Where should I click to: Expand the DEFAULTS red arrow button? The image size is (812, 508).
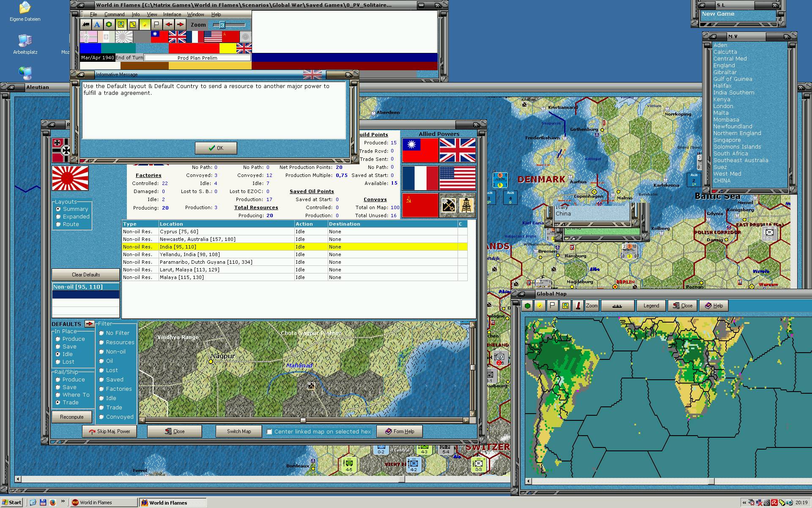coord(89,324)
